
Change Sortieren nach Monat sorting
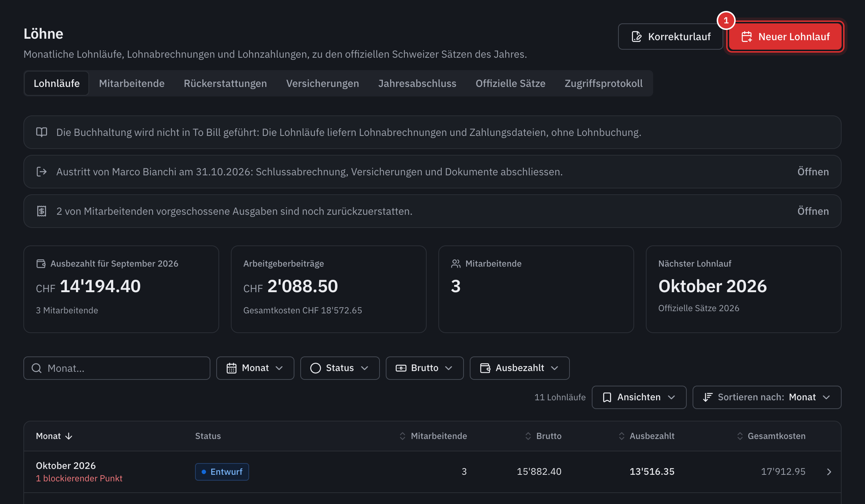point(767,397)
